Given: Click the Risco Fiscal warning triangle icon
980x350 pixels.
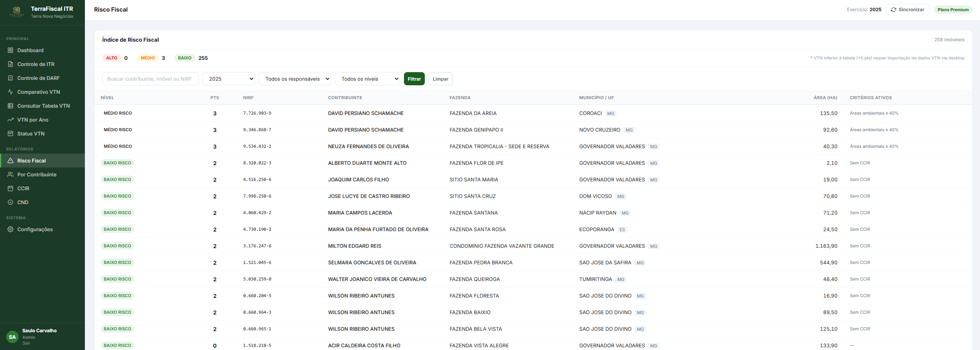Looking at the screenshot, I should (x=10, y=161).
